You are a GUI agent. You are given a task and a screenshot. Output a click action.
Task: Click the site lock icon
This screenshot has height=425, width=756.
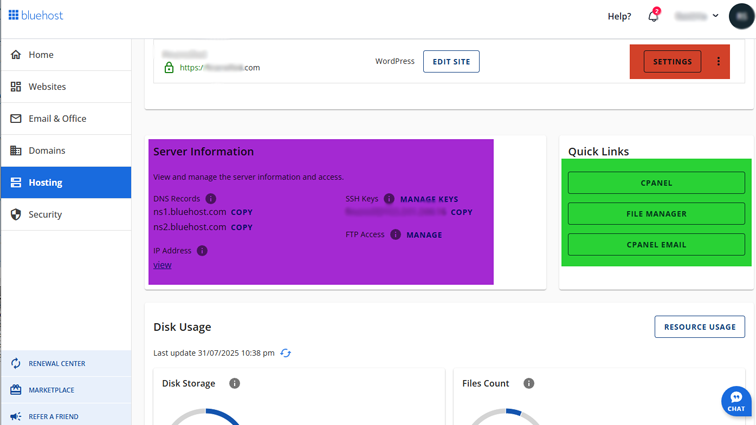[x=169, y=67]
